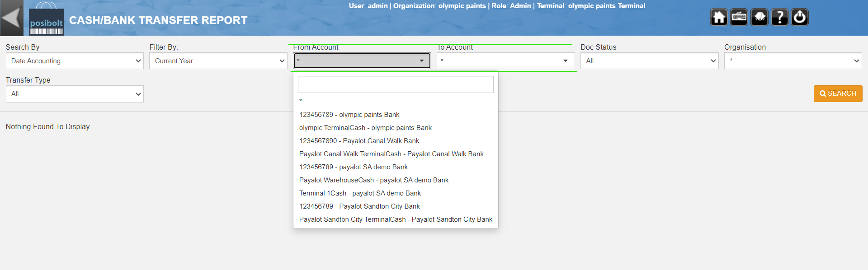Open the bell notifications icon
This screenshot has height=270, width=868.
759,18
